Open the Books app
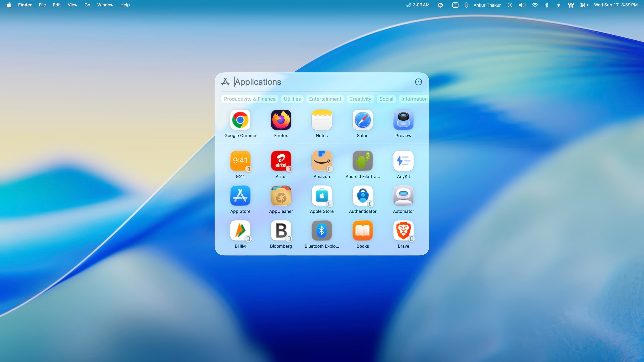 click(363, 230)
